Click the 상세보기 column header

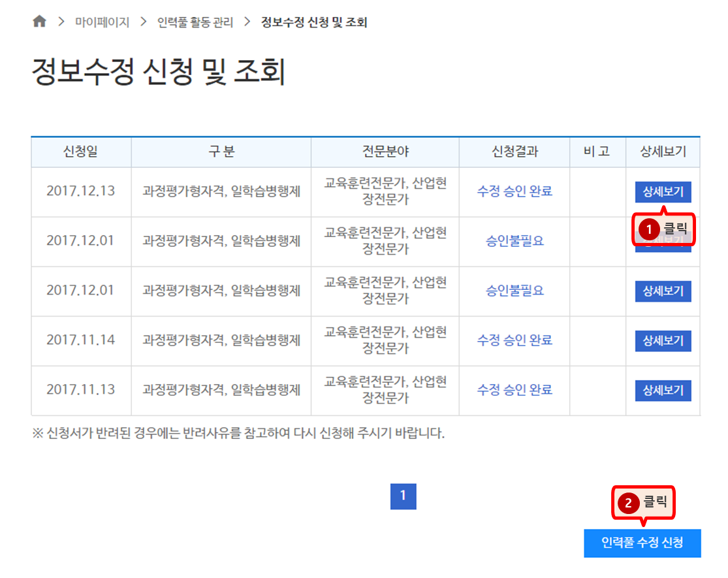pyautogui.click(x=663, y=152)
